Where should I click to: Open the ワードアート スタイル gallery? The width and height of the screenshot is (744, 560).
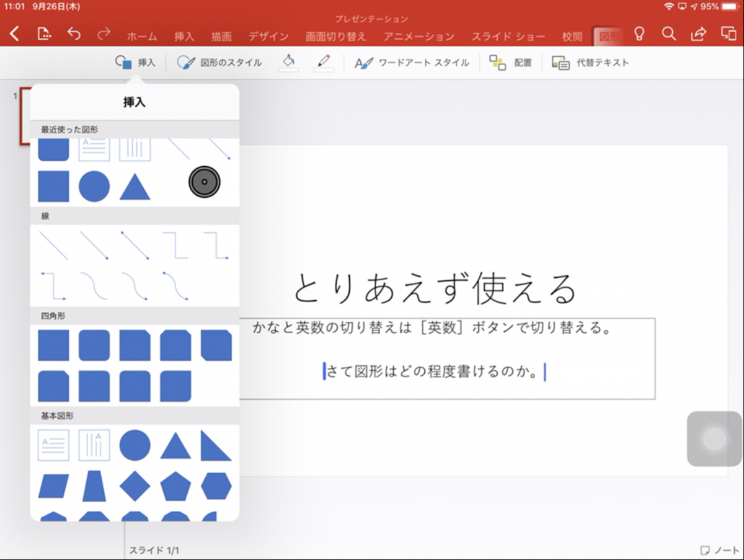point(412,62)
